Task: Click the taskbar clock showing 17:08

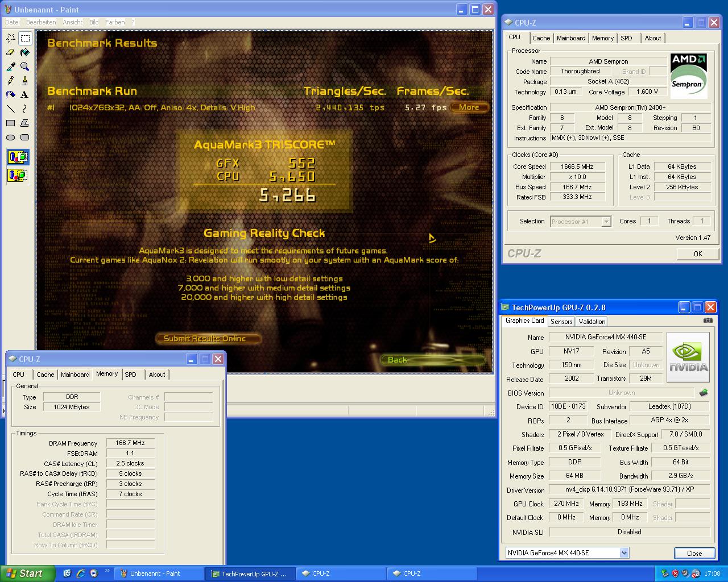Action: pyautogui.click(x=712, y=573)
